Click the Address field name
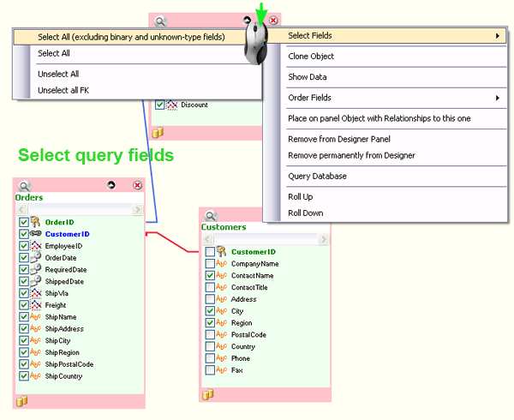514x420 pixels. point(243,299)
